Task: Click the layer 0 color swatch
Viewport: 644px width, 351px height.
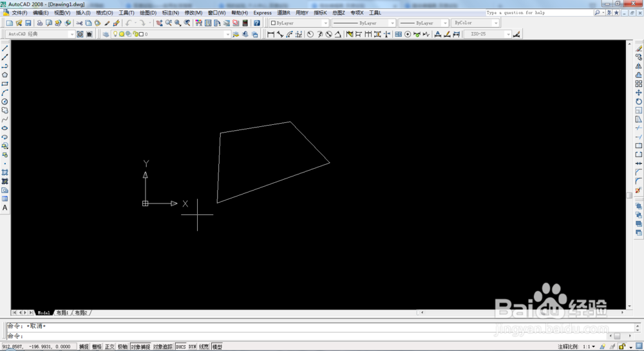Action: (x=141, y=34)
